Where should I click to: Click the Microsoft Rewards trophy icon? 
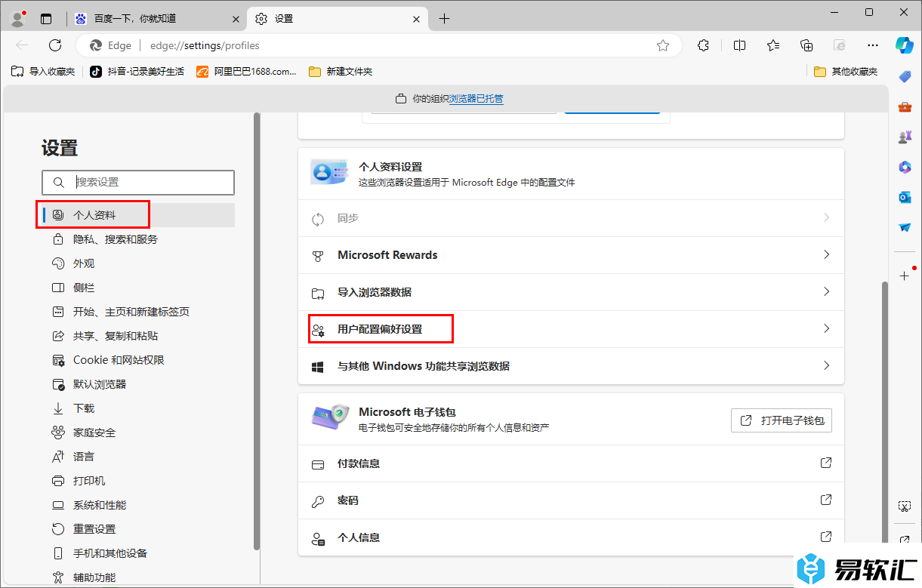coord(318,256)
